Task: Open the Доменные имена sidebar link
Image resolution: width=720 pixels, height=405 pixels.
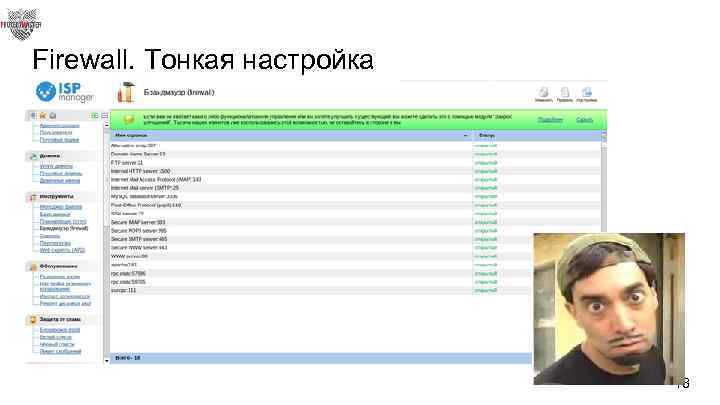Action: [60, 180]
